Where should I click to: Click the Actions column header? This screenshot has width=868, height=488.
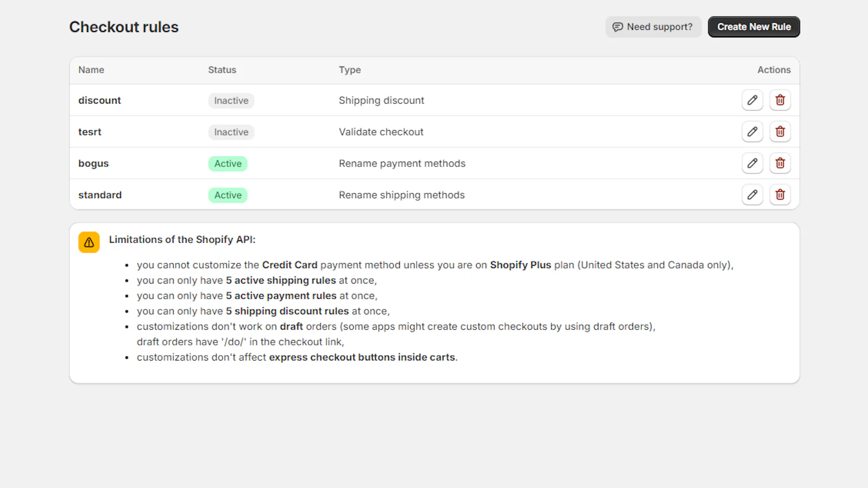point(774,70)
